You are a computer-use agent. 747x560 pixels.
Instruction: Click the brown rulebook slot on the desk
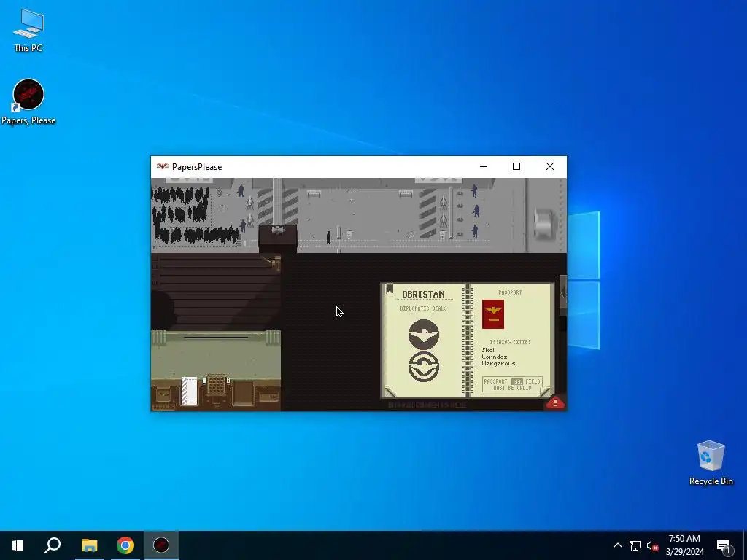(x=243, y=393)
